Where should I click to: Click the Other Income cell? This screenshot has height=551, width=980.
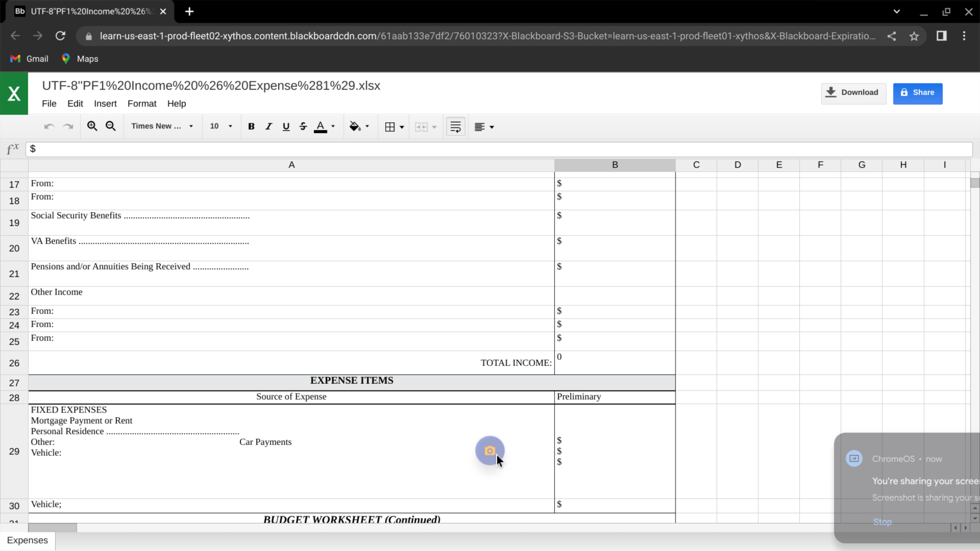[x=291, y=296]
